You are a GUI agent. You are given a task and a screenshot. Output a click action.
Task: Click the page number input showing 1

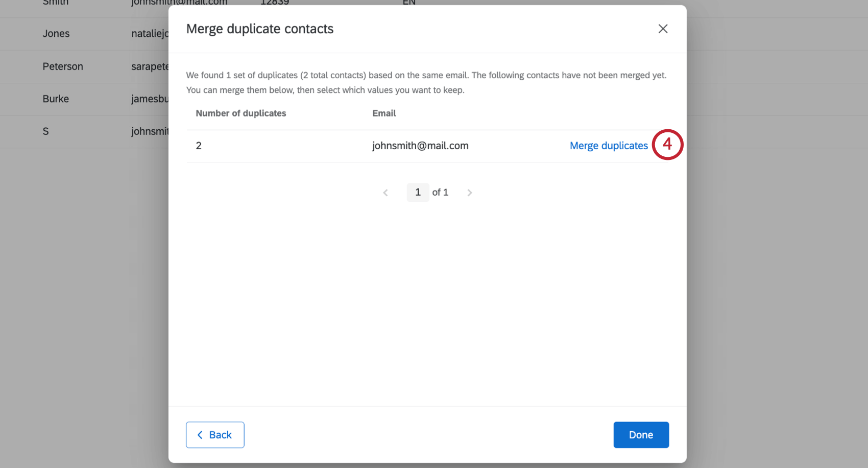pos(418,192)
